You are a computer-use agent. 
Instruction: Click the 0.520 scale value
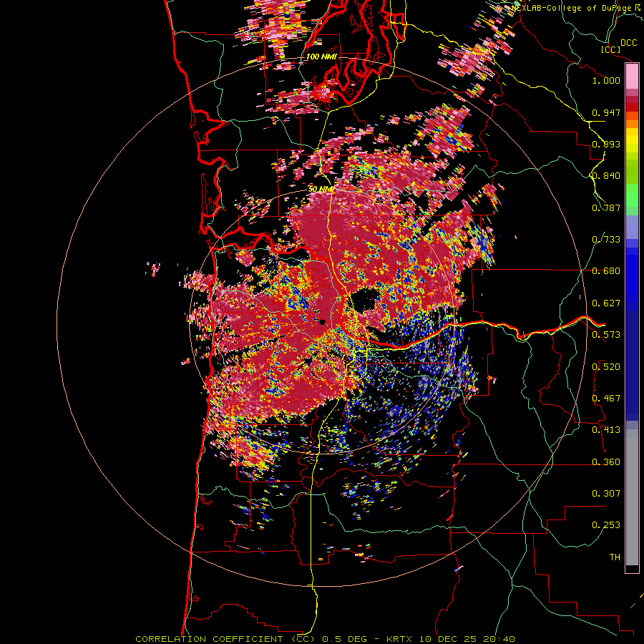pyautogui.click(x=606, y=367)
